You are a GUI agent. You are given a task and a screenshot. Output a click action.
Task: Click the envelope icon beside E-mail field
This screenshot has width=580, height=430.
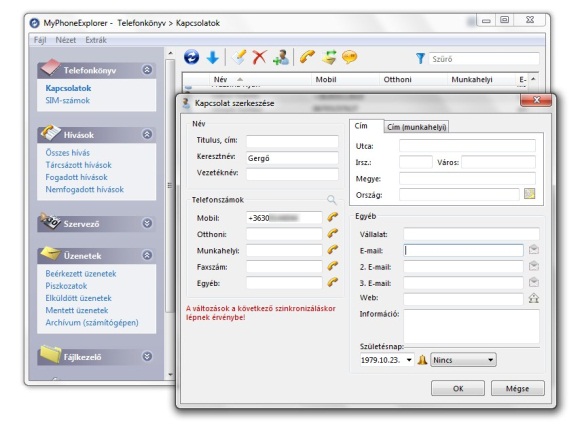pos(533,250)
